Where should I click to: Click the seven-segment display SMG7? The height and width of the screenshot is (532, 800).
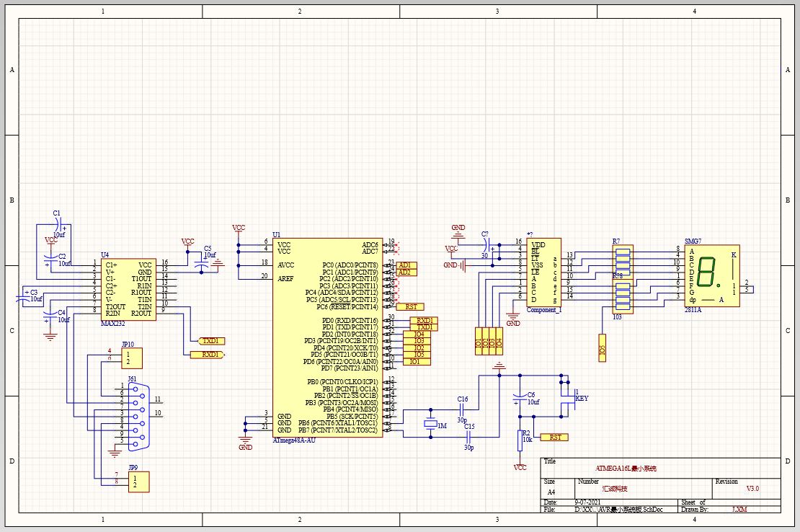[x=712, y=275]
